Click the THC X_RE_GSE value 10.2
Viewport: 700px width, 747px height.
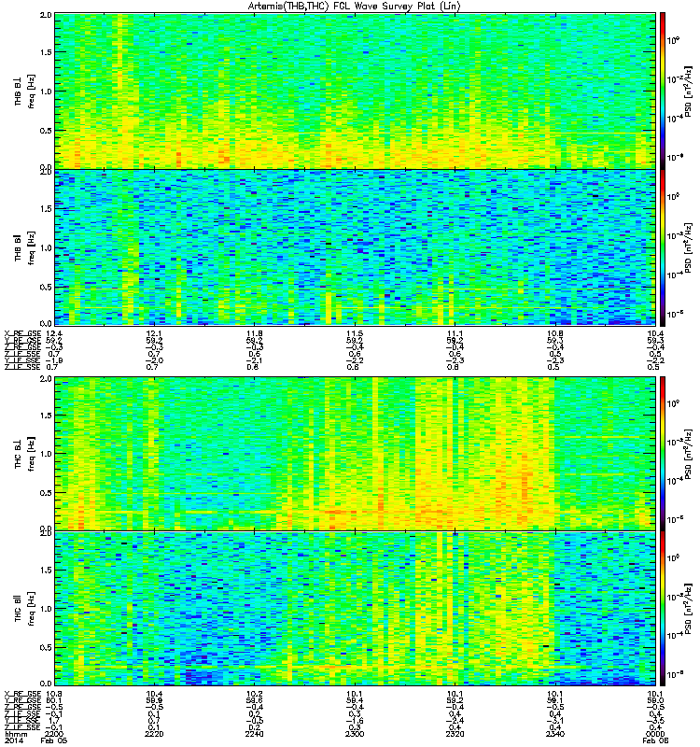[254, 694]
